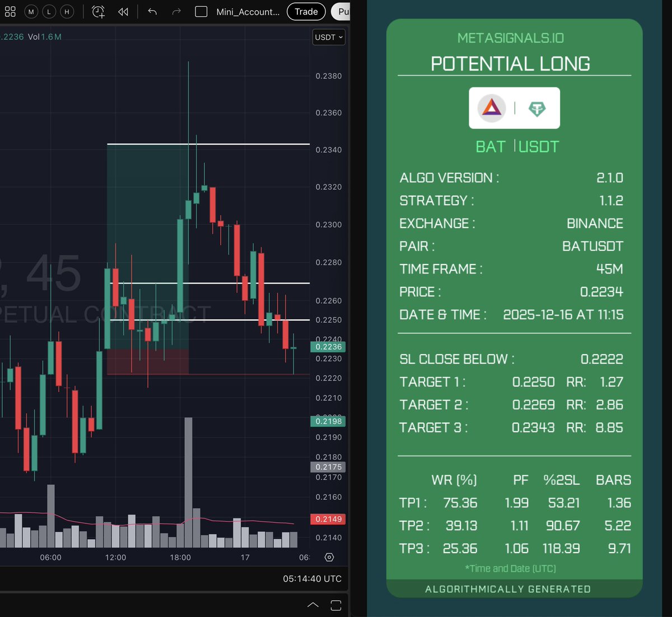Click the 12:00 time axis label

(x=116, y=558)
